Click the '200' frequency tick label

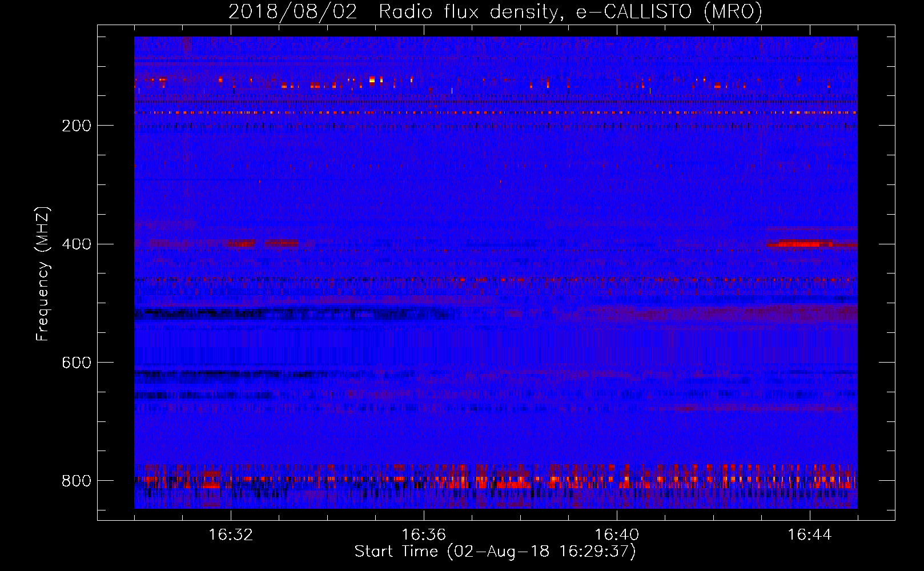tap(77, 126)
